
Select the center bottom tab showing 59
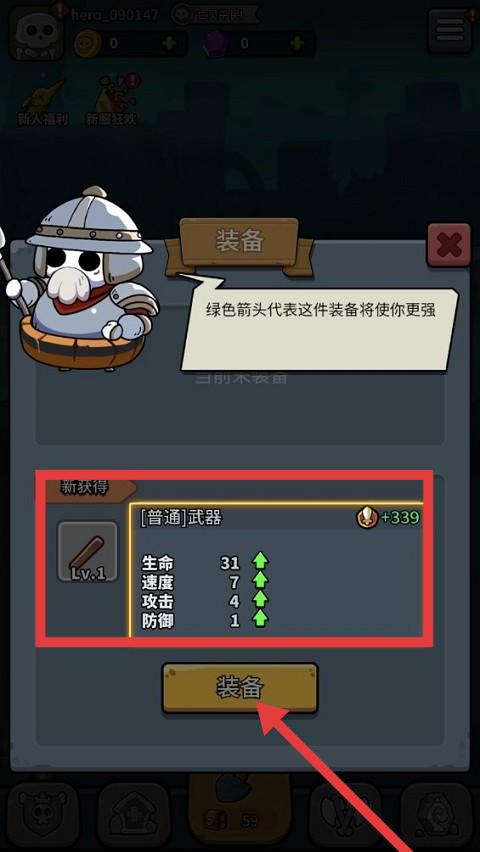point(239,809)
